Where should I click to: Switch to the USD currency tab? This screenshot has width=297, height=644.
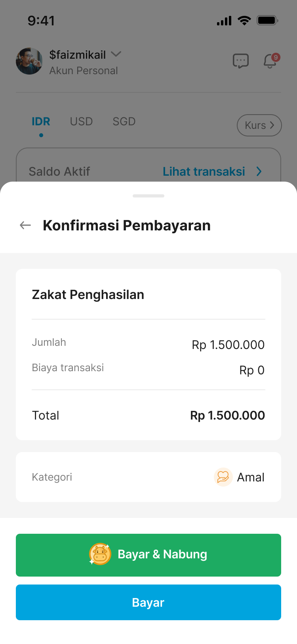(x=81, y=121)
